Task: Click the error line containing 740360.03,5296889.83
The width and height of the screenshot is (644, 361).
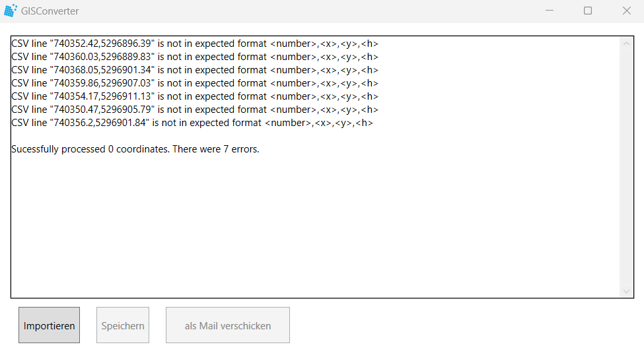Action: 195,57
